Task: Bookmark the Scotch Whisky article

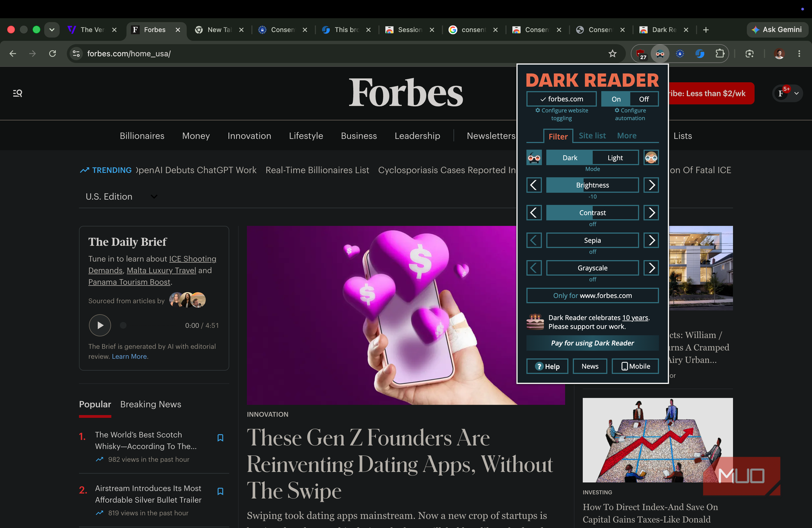Action: click(x=220, y=438)
